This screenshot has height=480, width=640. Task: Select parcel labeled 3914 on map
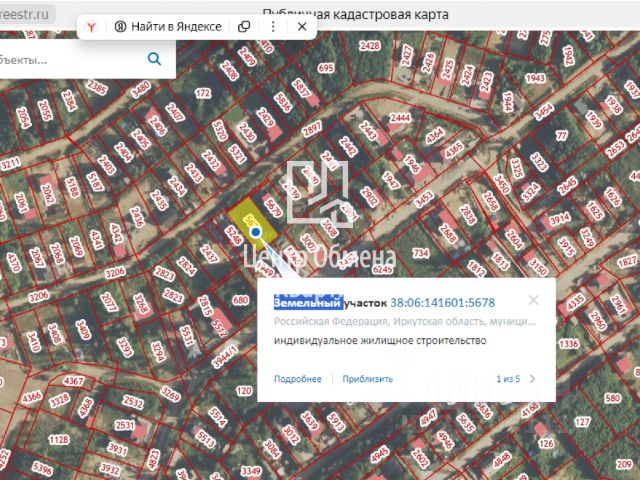coord(560,219)
